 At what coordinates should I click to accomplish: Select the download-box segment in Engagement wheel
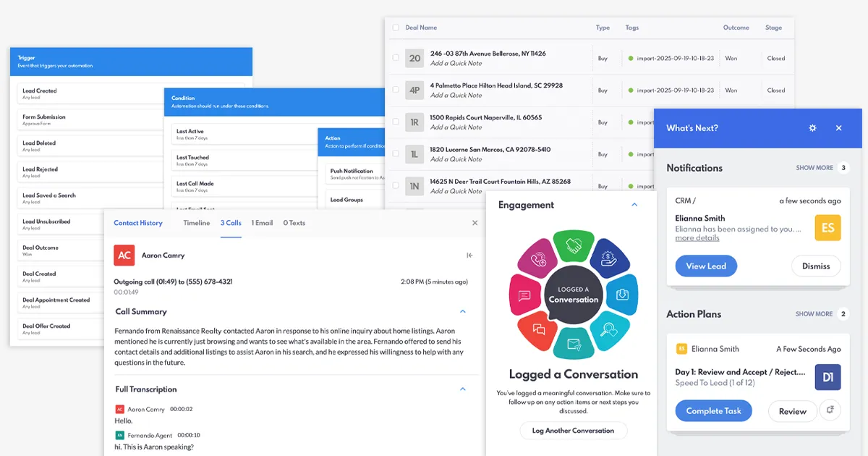(x=622, y=295)
